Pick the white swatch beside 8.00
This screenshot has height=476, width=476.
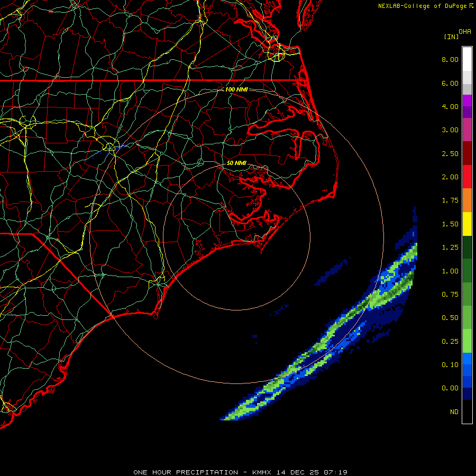click(467, 59)
